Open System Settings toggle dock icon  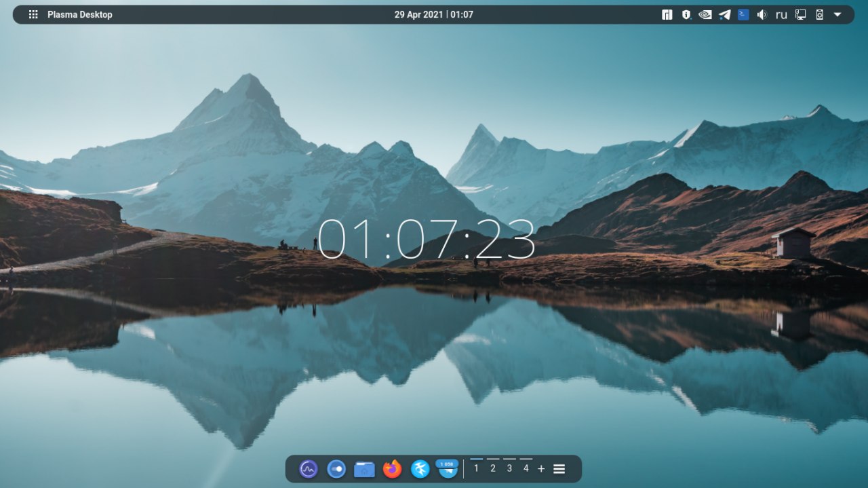coord(336,469)
